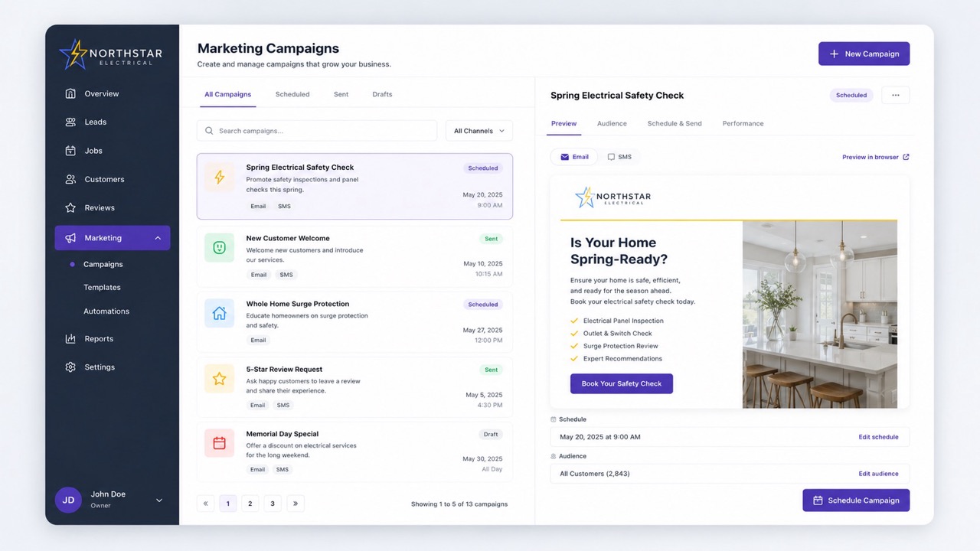Click the Settings gear icon in sidebar
980x551 pixels.
click(x=70, y=367)
